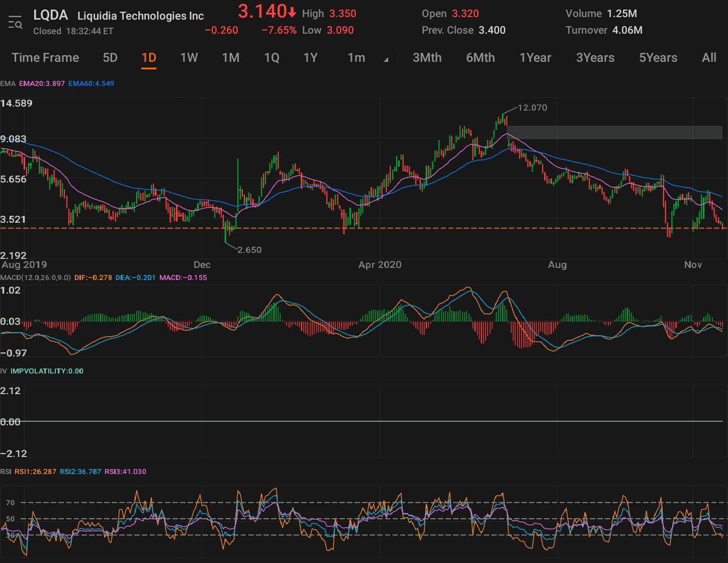The width and height of the screenshot is (728, 563).
Task: Click the Turnover 4.06M value
Action: 627,30
